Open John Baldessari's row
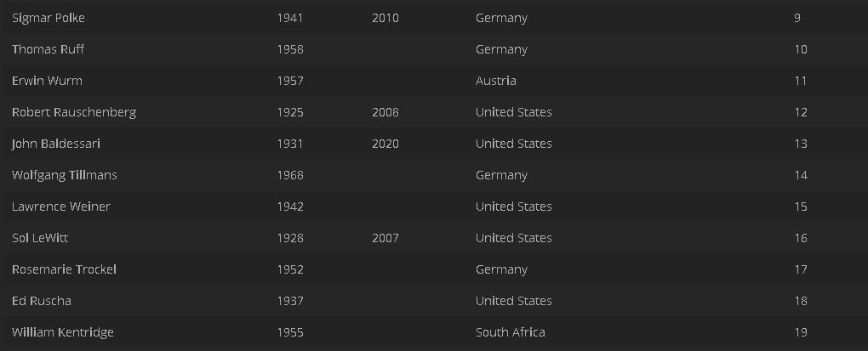 tap(56, 144)
